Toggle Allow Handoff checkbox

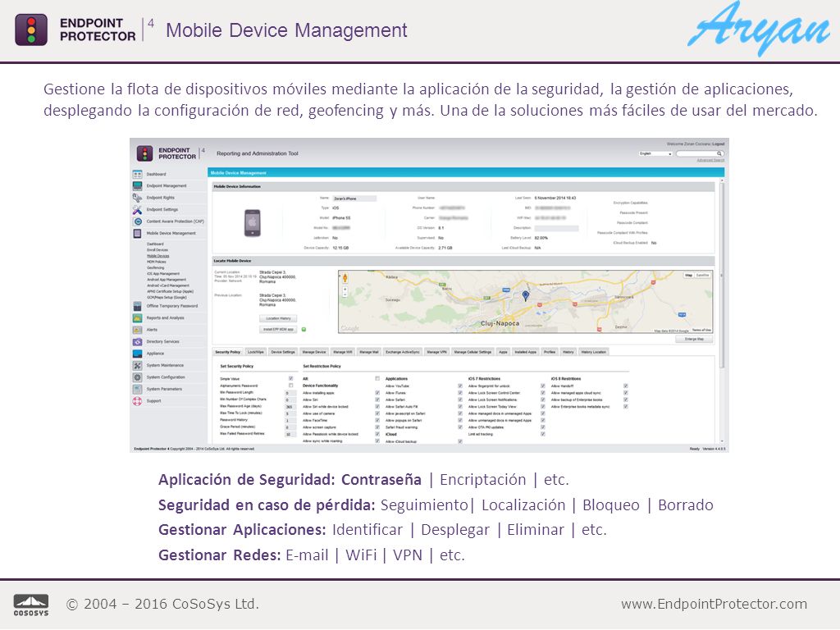[625, 386]
